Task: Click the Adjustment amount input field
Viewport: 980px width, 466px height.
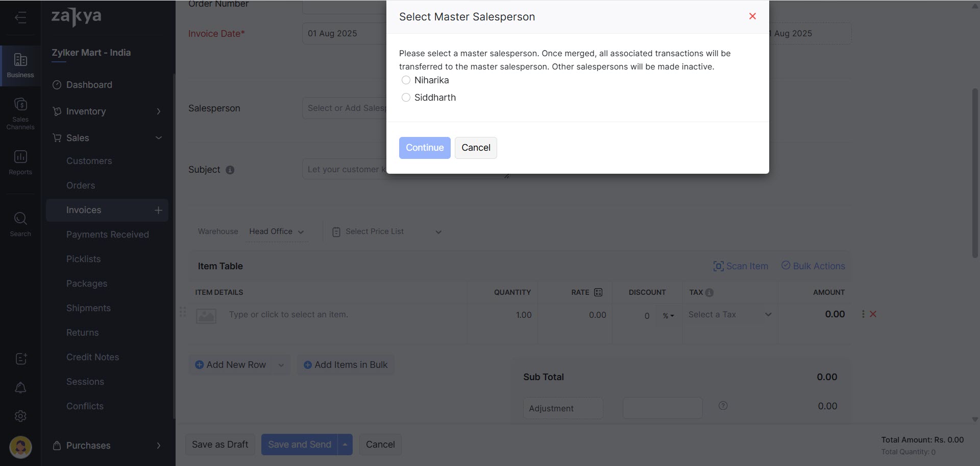Action: [662, 408]
